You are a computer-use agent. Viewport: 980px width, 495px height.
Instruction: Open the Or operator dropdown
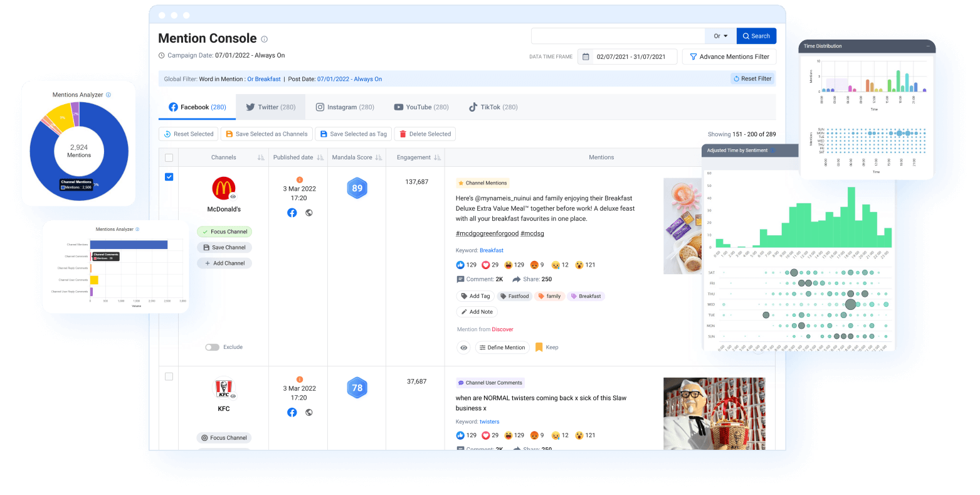720,36
